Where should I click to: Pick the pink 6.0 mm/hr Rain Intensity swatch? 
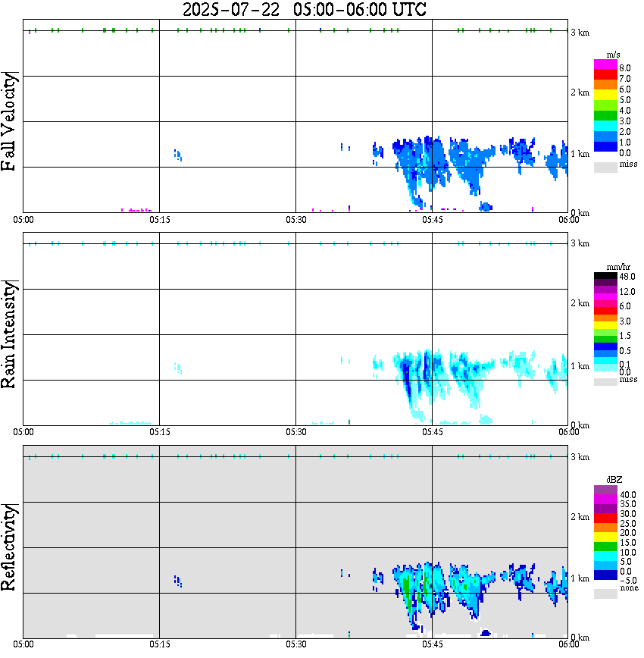point(605,304)
